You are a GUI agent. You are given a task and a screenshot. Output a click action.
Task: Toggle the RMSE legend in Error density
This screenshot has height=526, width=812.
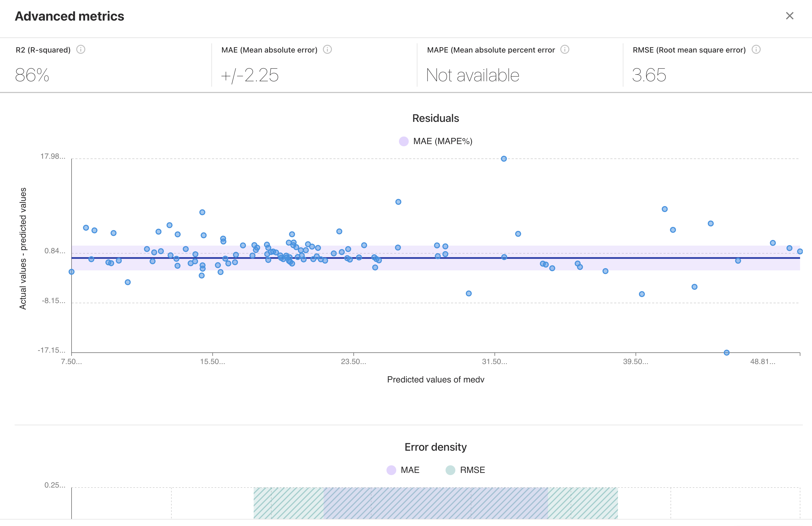pyautogui.click(x=465, y=470)
